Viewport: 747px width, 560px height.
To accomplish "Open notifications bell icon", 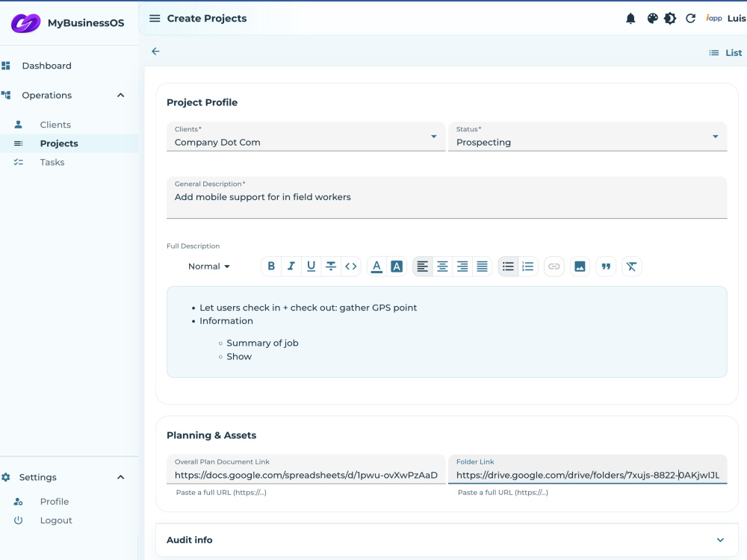I will pos(630,19).
